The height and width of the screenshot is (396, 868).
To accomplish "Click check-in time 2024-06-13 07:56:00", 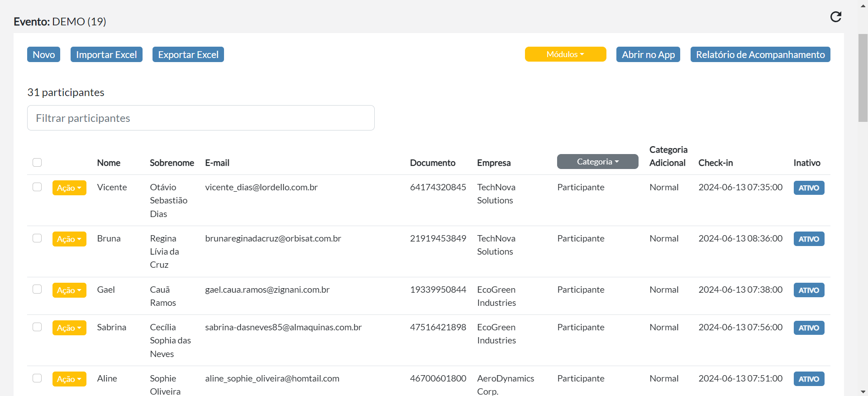I will [740, 327].
